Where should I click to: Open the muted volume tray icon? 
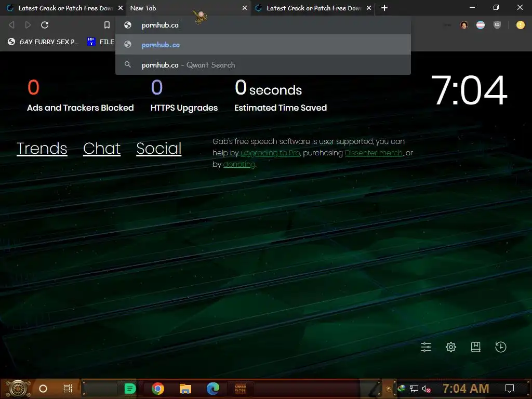pos(427,389)
